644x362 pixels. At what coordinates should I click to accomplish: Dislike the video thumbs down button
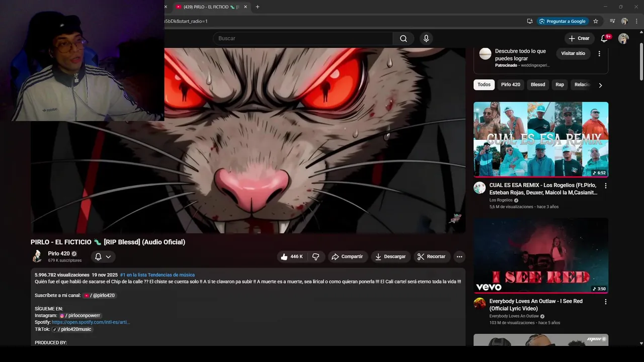tap(316, 256)
